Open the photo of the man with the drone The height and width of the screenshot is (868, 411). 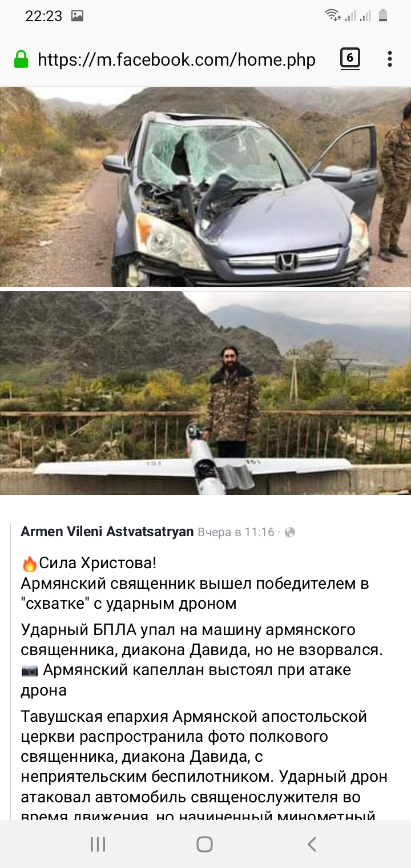(205, 393)
